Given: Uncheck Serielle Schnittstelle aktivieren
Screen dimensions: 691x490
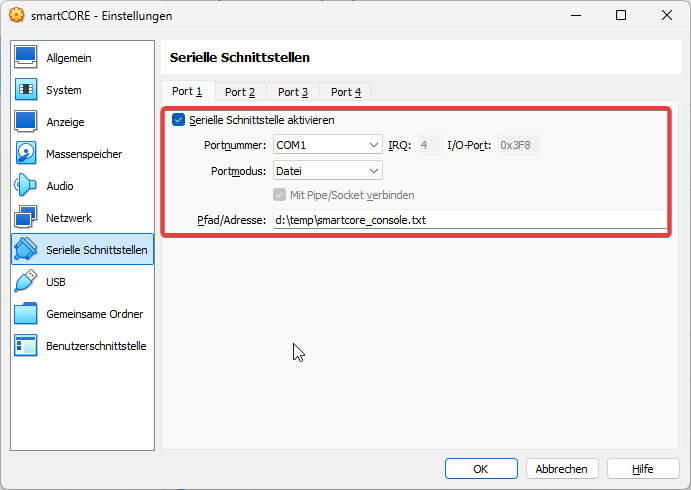Looking at the screenshot, I should tap(178, 120).
